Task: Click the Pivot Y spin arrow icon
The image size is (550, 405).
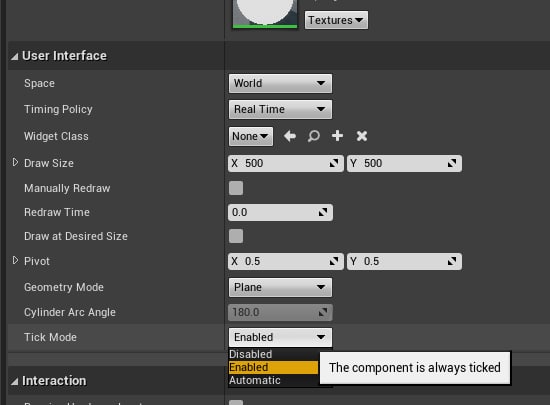Action: [452, 261]
